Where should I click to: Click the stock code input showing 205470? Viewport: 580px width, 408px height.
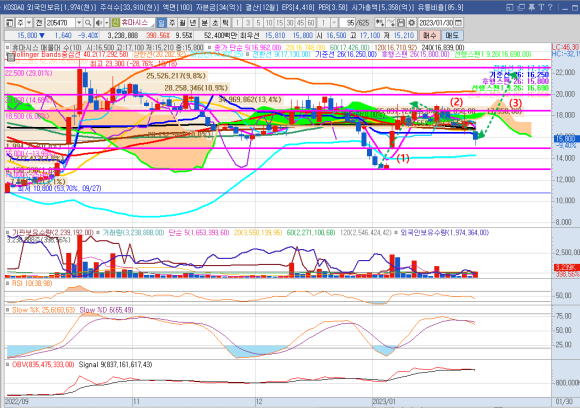coord(60,23)
